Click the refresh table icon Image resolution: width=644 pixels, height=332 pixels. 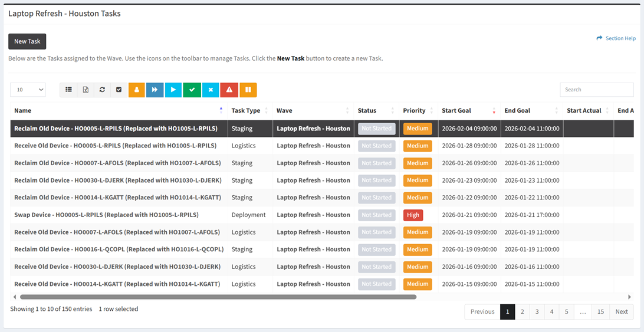[102, 90]
